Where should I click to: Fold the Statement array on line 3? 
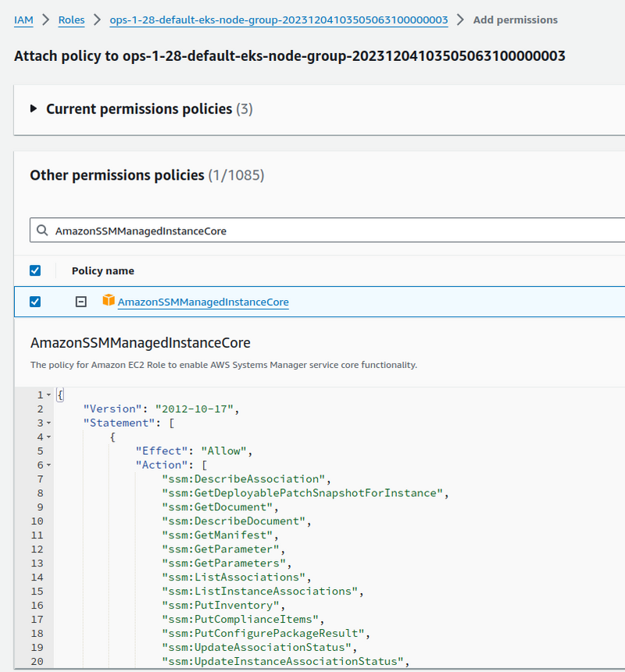(48, 423)
